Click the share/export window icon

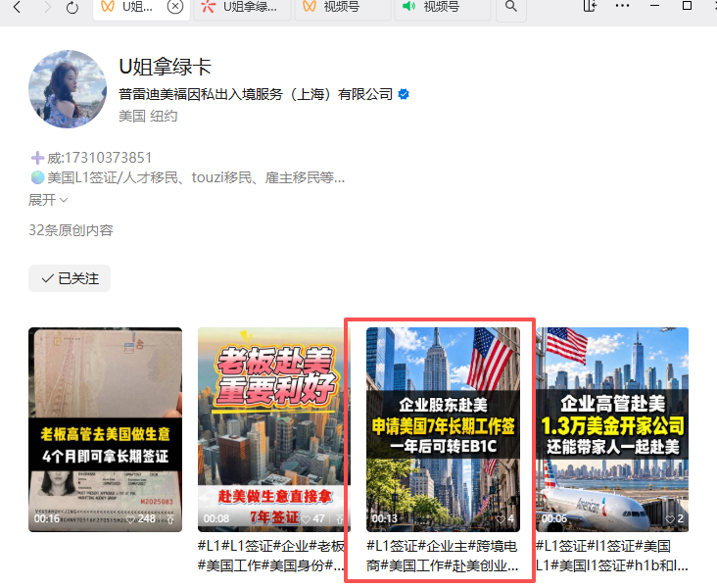pyautogui.click(x=590, y=6)
